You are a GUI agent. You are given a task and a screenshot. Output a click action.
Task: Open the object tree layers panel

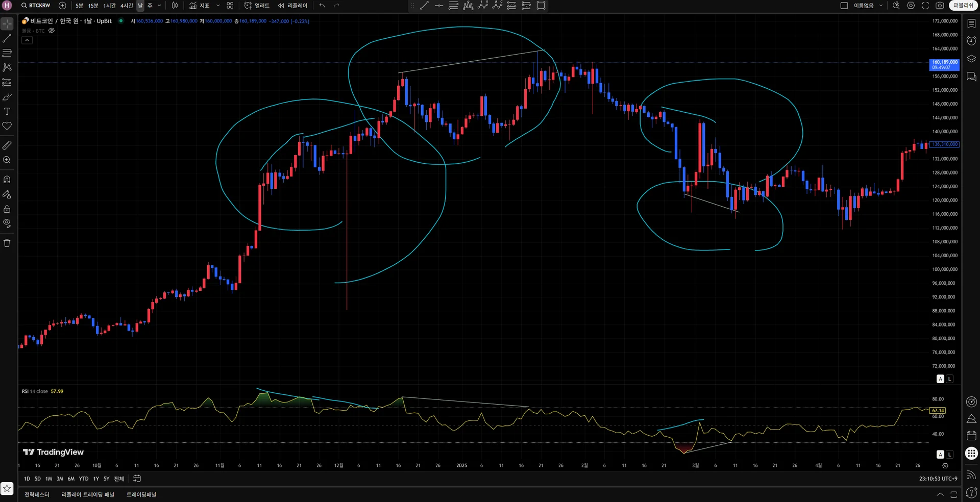point(971,59)
